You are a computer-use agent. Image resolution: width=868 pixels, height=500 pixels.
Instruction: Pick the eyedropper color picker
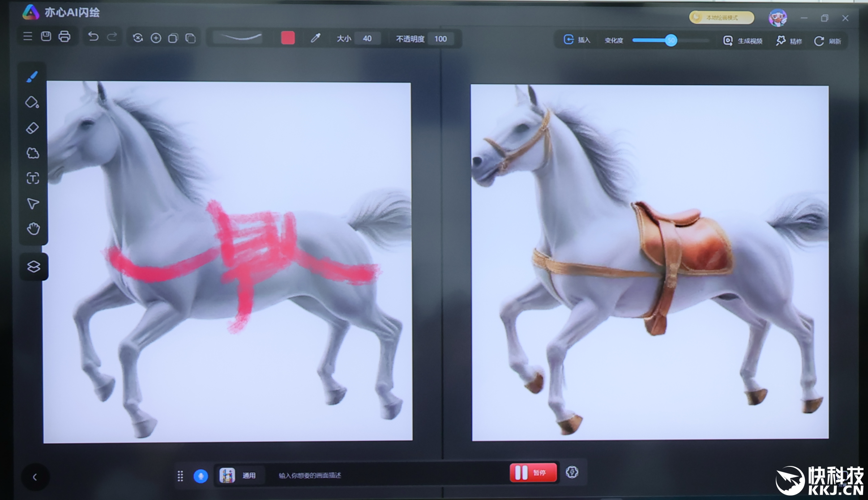pyautogui.click(x=316, y=38)
